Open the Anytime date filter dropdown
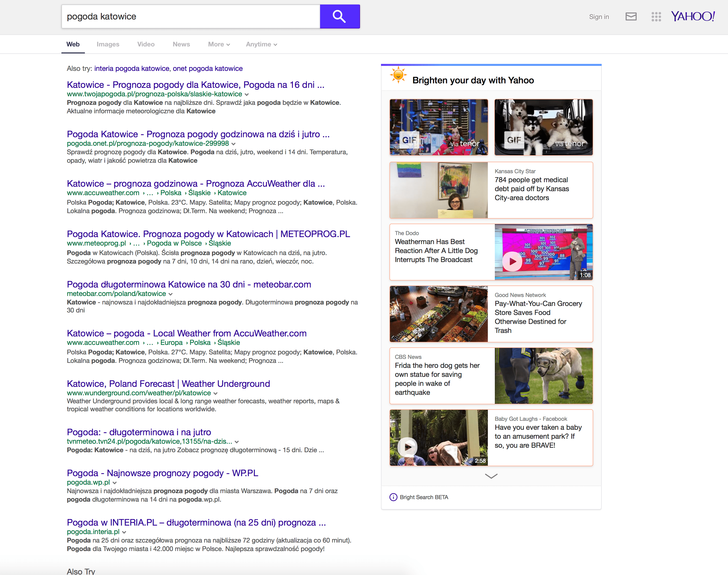Screen dimensions: 728x575 (x=262, y=44)
